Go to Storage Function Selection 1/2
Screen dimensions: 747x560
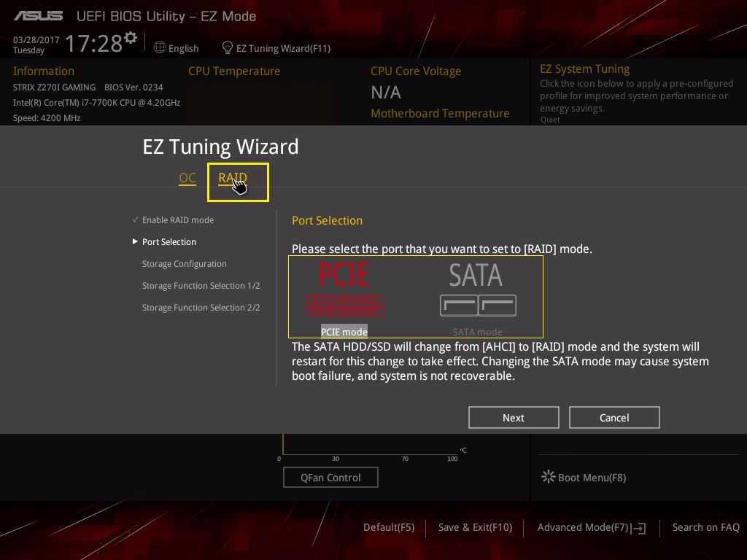point(201,286)
